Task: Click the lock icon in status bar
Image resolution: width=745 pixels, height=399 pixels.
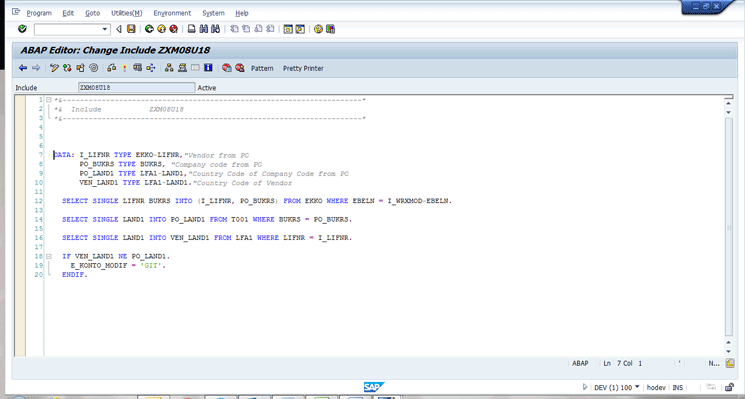Action: click(729, 387)
